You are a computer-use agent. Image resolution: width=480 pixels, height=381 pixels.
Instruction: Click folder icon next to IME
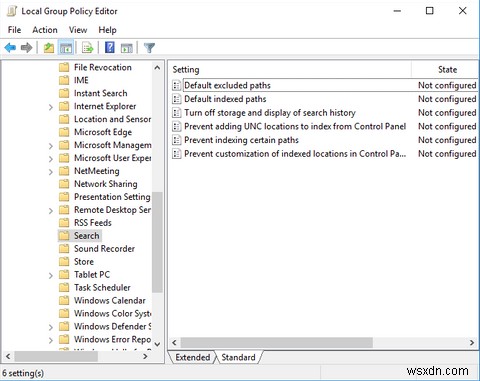coord(64,80)
